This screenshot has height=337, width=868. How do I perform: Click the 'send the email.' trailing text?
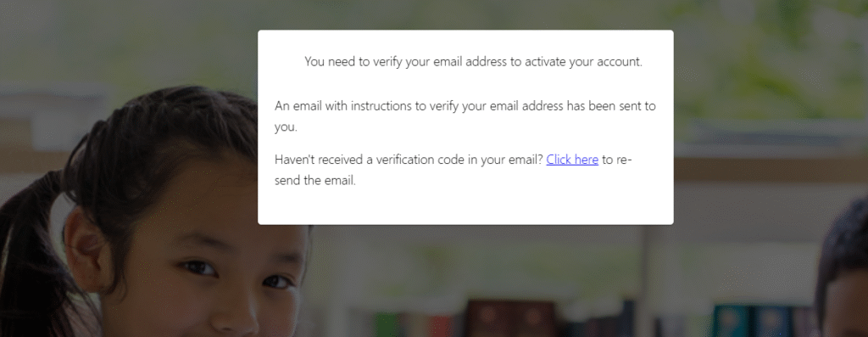315,181
